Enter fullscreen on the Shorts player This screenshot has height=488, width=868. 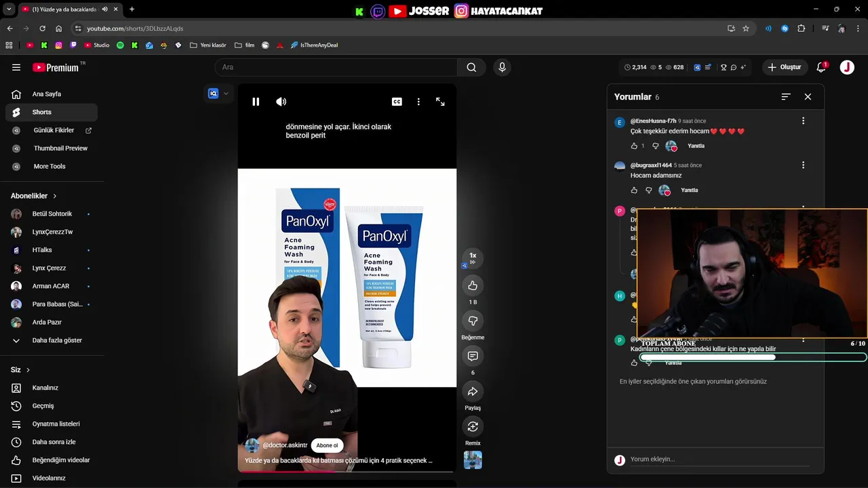click(440, 102)
